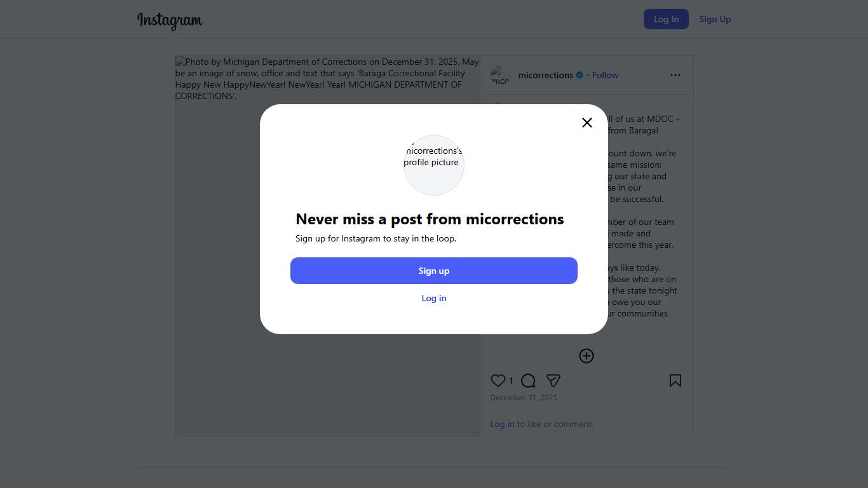Screen dimensions: 868x488
Task: Click the Log In button in header
Action: tap(666, 19)
